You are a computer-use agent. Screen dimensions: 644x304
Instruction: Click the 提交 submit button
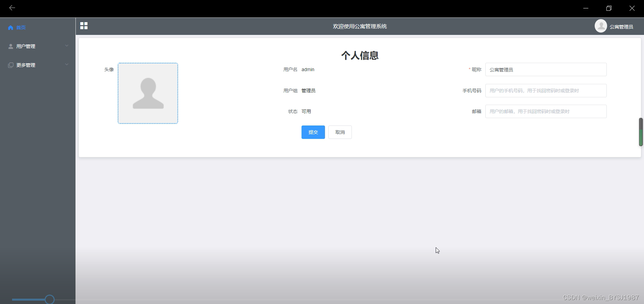[313, 132]
